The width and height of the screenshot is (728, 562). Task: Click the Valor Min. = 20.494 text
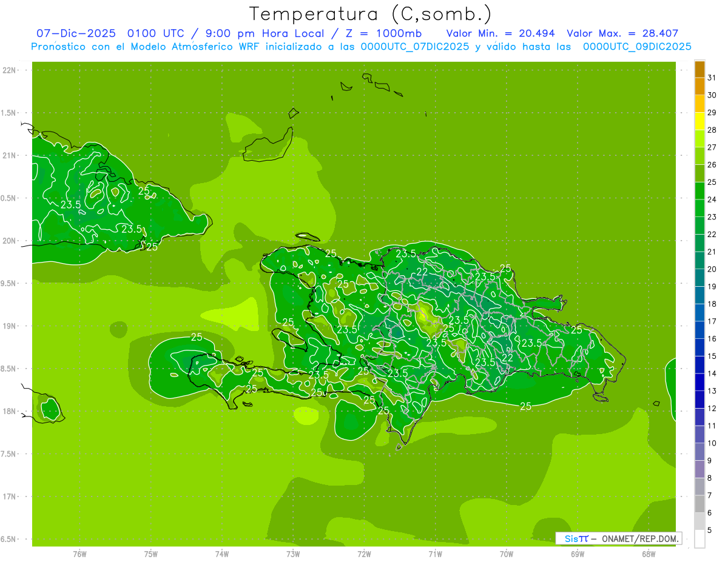(500, 33)
